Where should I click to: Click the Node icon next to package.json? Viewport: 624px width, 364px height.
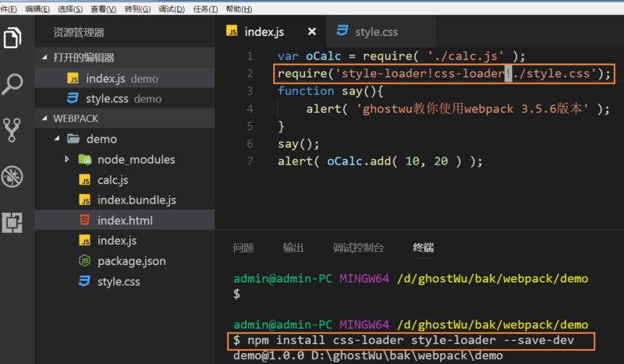coord(84,261)
